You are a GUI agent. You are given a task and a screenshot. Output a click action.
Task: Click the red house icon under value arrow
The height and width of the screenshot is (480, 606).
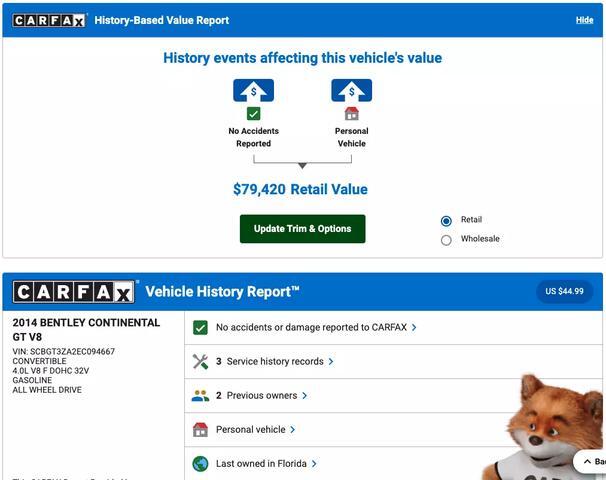pyautogui.click(x=352, y=114)
